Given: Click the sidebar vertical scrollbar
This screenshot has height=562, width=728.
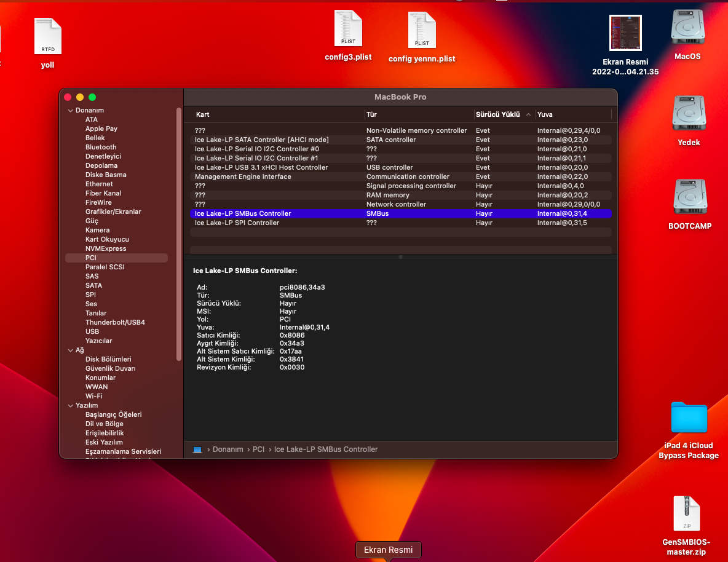Looking at the screenshot, I should 179,234.
